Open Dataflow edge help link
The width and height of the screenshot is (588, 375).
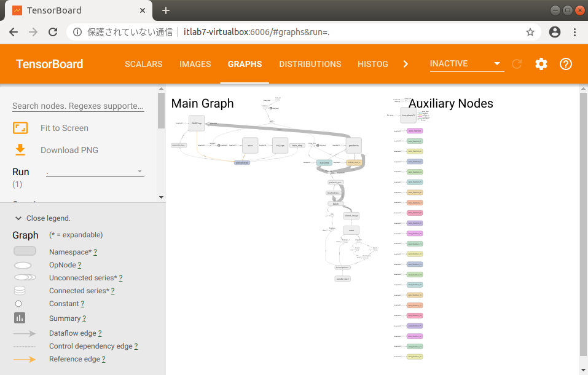100,333
